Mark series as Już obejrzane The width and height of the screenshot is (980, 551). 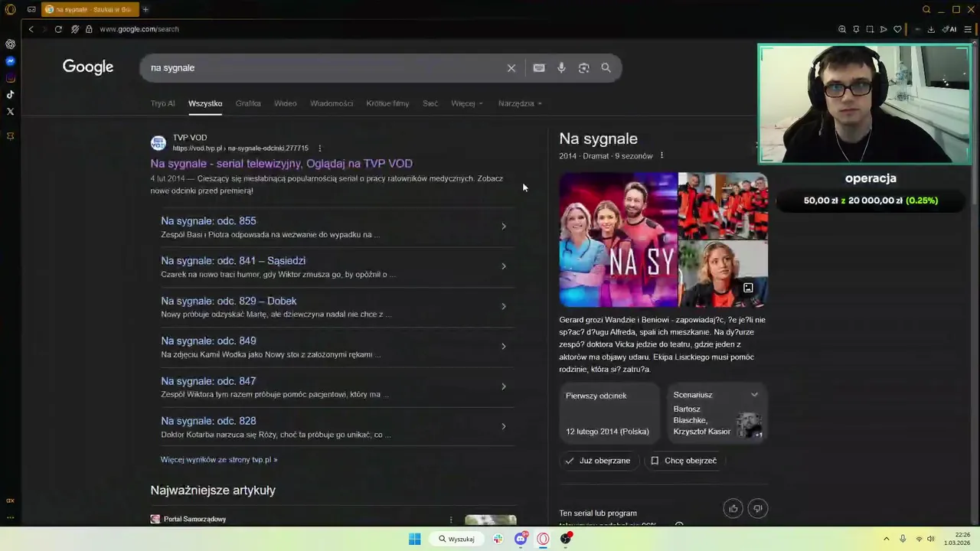(x=598, y=461)
